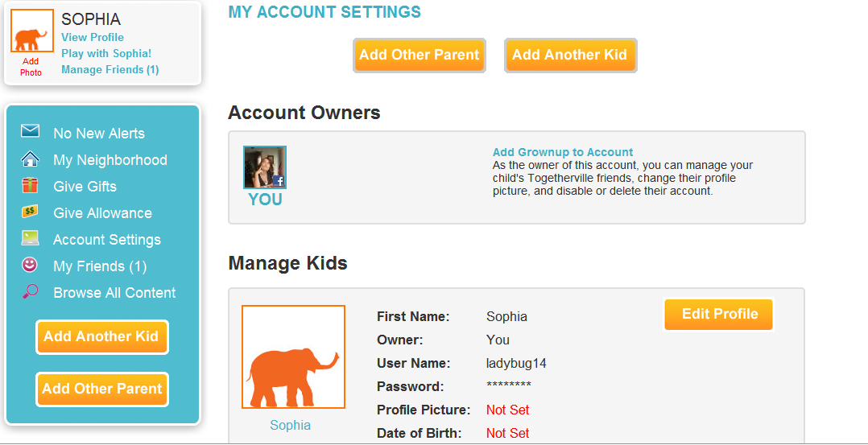Click the envelope alerts icon
868x445 pixels.
tap(31, 131)
